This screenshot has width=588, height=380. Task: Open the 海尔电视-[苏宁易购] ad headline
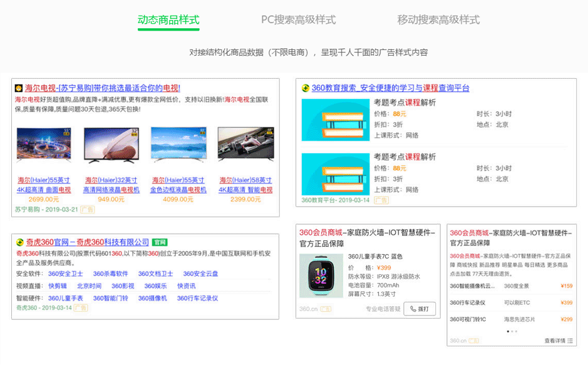click(102, 88)
